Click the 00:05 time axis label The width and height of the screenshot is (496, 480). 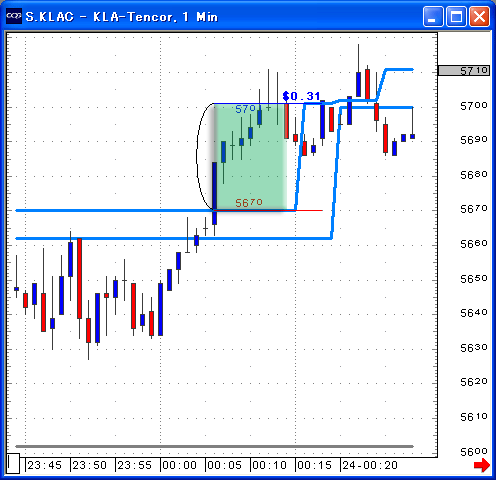[x=225, y=465]
